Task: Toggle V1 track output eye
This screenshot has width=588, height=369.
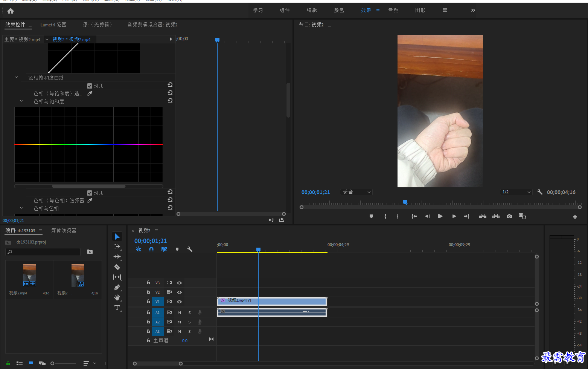Action: [180, 302]
